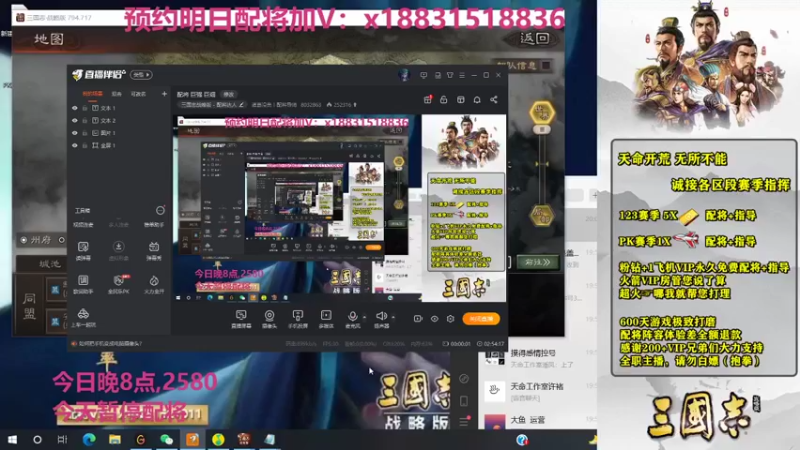Open the settings gear icon in bottom toolbar
The image size is (800, 450).
click(x=451, y=318)
